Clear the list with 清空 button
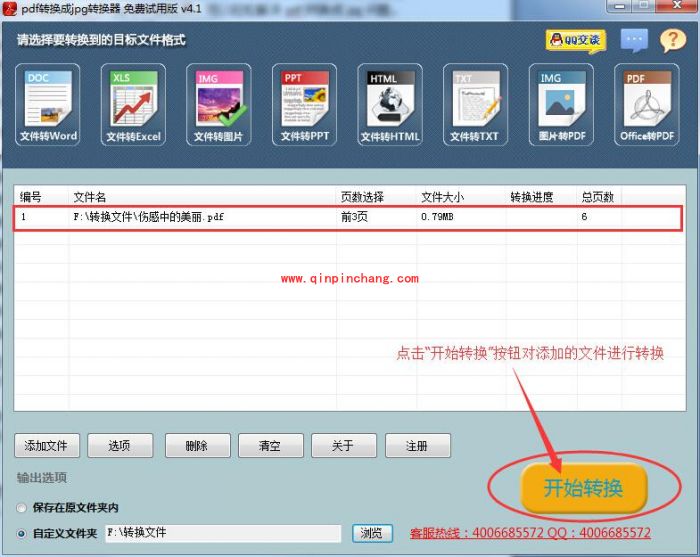The image size is (700, 557). pyautogui.click(x=271, y=445)
